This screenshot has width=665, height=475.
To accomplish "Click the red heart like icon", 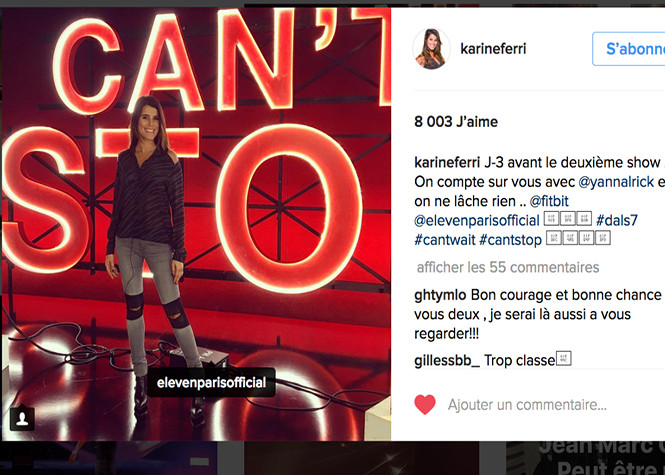I will pyautogui.click(x=425, y=404).
